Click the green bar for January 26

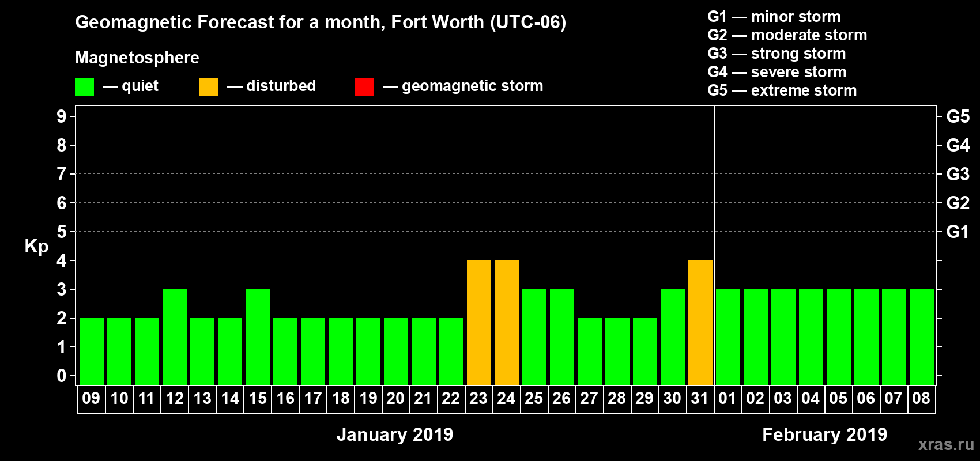[562, 337]
